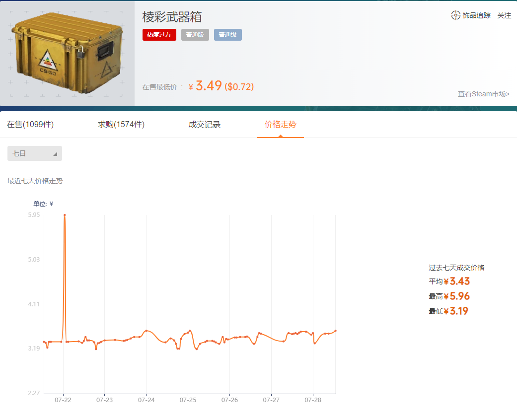The height and width of the screenshot is (420, 517).
Task: Click the 普通版 version badge
Action: pyautogui.click(x=195, y=35)
